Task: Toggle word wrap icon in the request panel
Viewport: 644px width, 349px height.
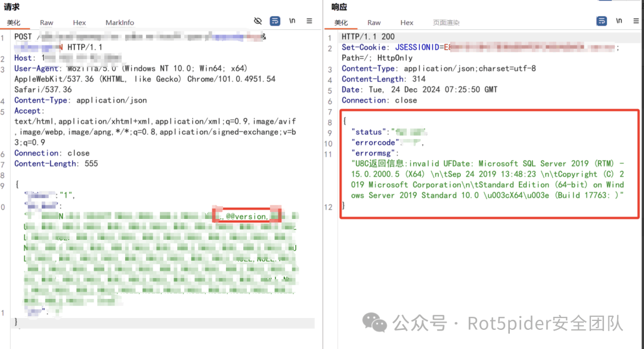Action: 275,21
